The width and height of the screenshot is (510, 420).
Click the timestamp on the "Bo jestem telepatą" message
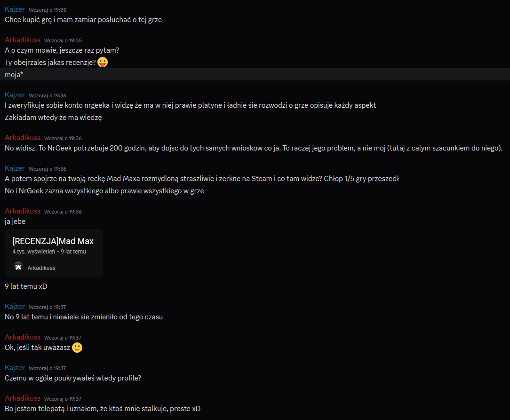[63, 399]
